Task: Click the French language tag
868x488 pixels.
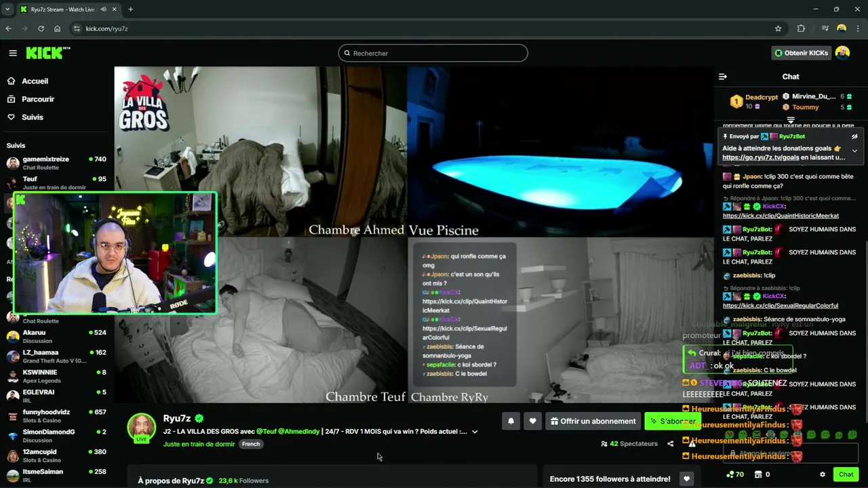Action: pyautogui.click(x=251, y=444)
